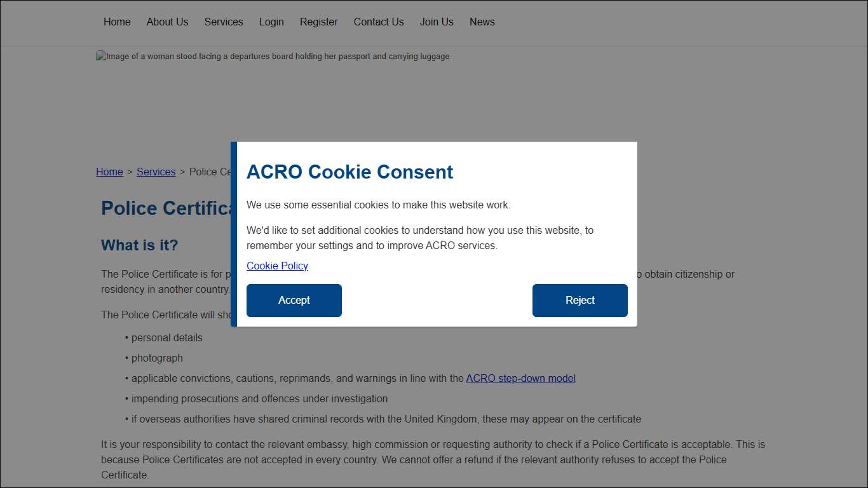Screen dimensions: 868x488
Task: Open the Contact Us page
Action: [379, 22]
